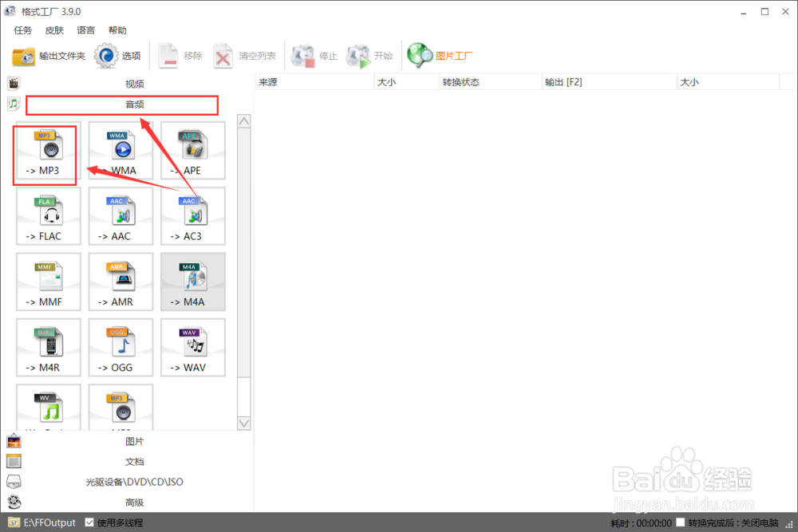Enable shutdown after conversion (关闭电脑)

[682, 522]
